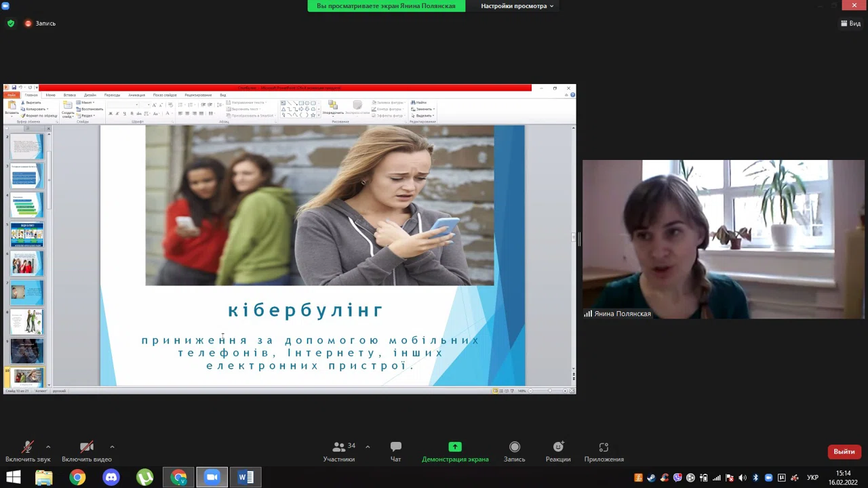868x488 pixels.
Task: Expand the participants options arrow
Action: pos(368,447)
